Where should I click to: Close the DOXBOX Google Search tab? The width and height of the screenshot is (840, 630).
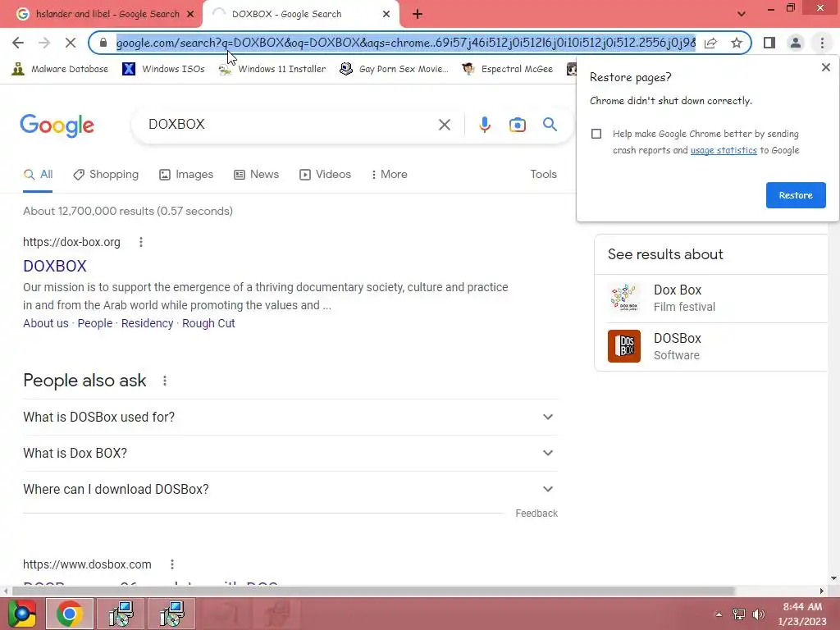[x=386, y=14]
